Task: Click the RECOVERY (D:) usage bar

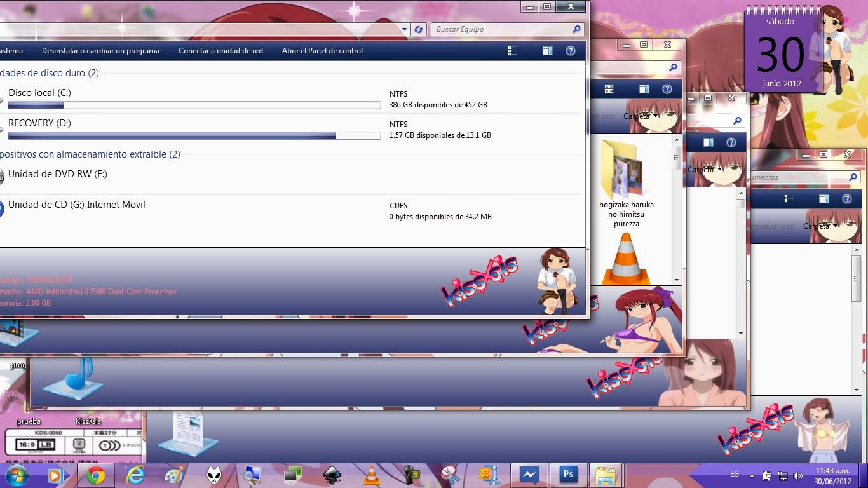Action: (194, 136)
